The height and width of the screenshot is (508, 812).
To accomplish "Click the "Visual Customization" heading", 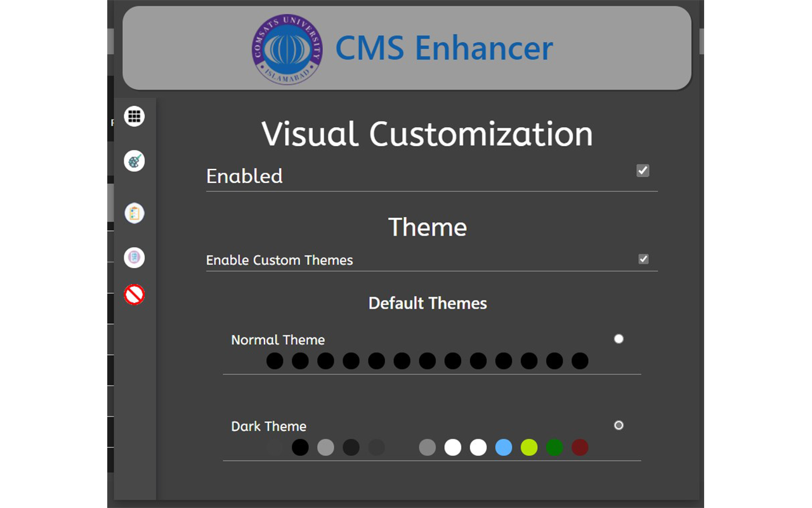I will point(428,134).
